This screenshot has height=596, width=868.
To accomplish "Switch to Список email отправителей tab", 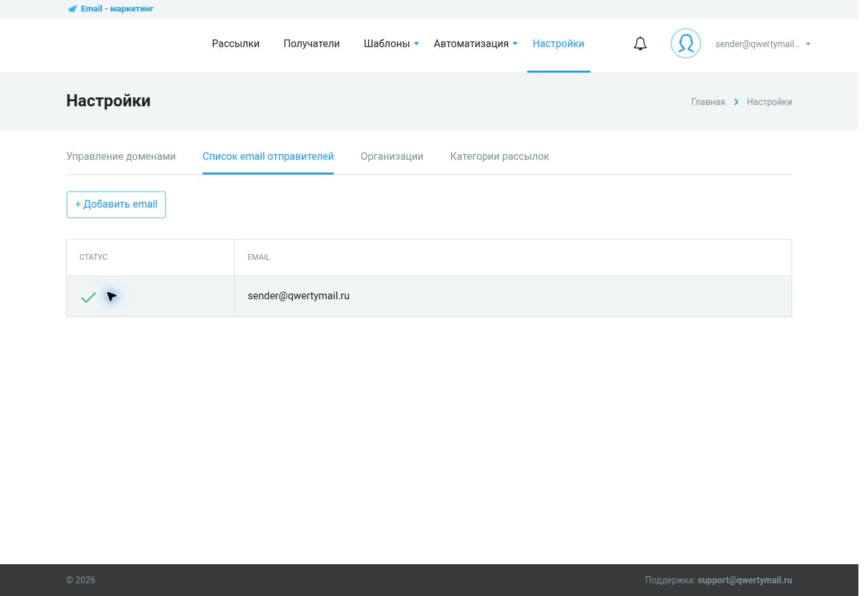I will click(268, 157).
